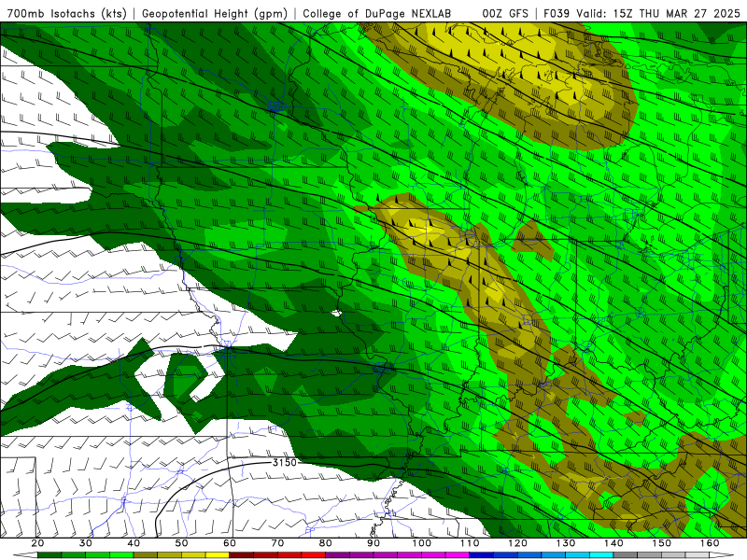Click the 'College of DuPage NEXLAB' label
Viewport: 747px width, 560px height.
pyautogui.click(x=376, y=13)
